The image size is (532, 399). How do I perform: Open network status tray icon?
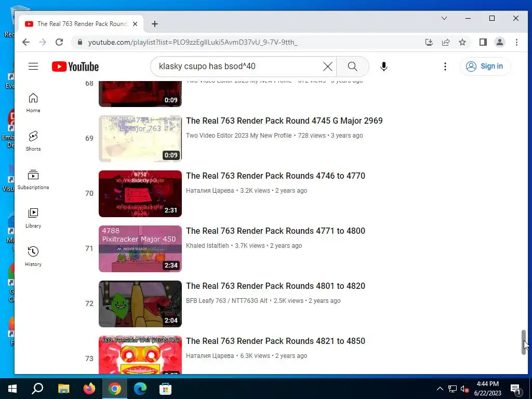tap(453, 389)
